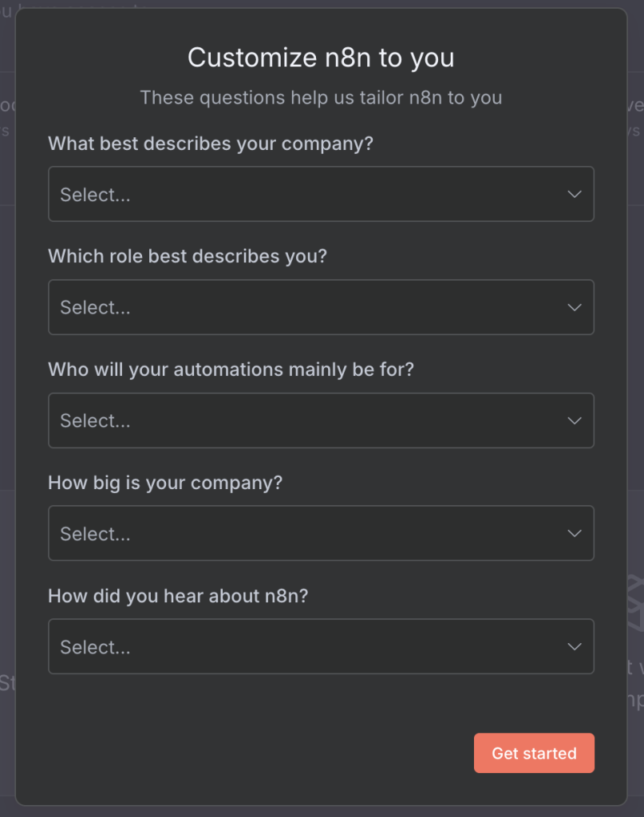The width and height of the screenshot is (644, 817).
Task: Click 'Select...' placeholder under the company question
Action: tap(95, 195)
